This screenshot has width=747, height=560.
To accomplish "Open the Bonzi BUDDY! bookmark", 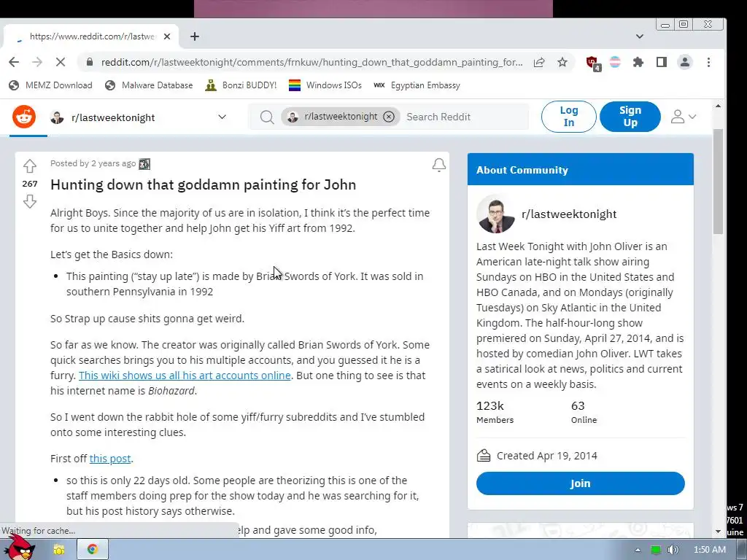I will point(241,85).
